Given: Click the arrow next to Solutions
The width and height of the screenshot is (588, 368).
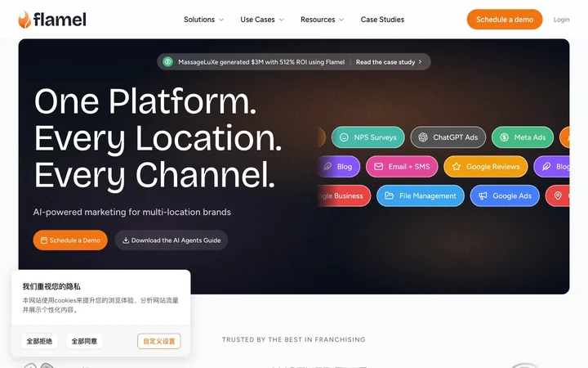Looking at the screenshot, I should click(x=221, y=20).
